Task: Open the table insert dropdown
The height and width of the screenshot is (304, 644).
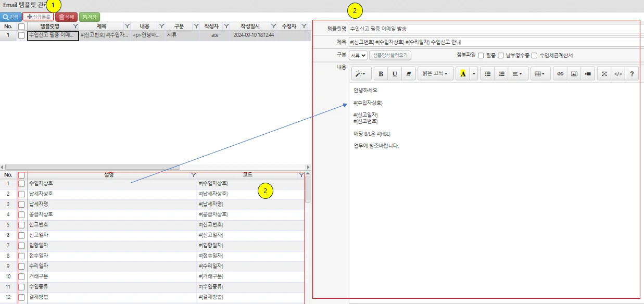Action: pyautogui.click(x=540, y=74)
